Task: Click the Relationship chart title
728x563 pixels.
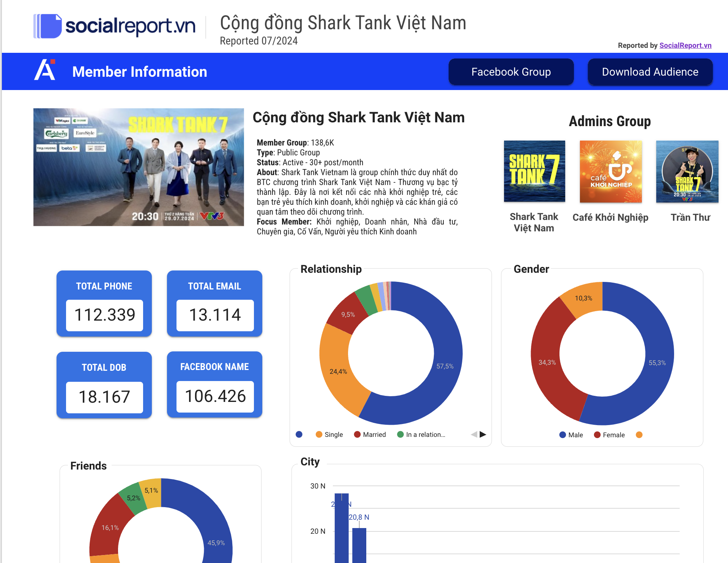Action: point(331,269)
